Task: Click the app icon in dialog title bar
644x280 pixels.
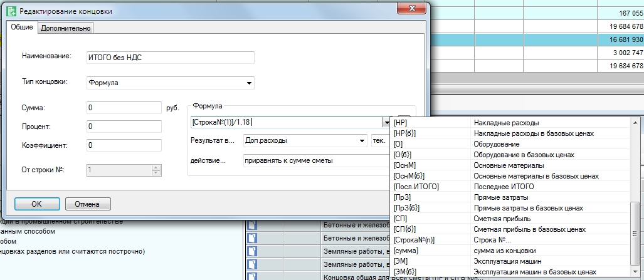Action: (x=11, y=11)
